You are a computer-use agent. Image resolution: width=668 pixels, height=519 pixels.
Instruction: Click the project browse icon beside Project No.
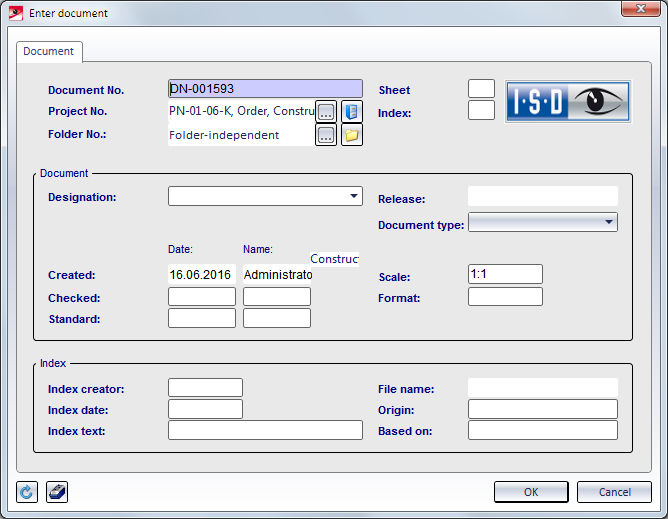coord(351,111)
